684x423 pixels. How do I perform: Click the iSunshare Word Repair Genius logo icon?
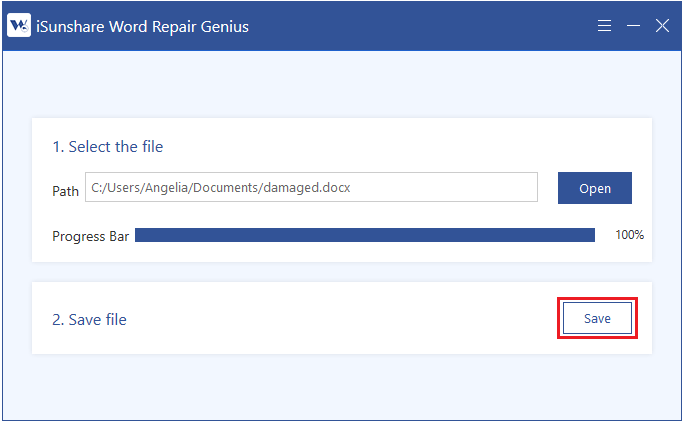tap(19, 25)
